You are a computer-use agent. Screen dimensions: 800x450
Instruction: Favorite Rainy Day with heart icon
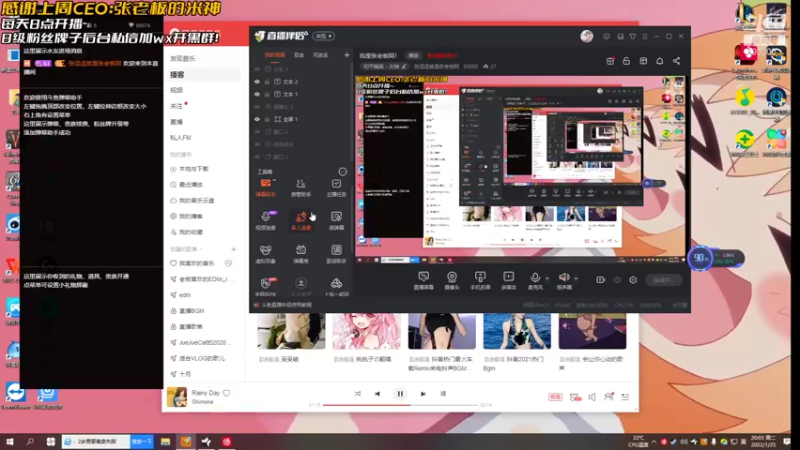tap(227, 393)
